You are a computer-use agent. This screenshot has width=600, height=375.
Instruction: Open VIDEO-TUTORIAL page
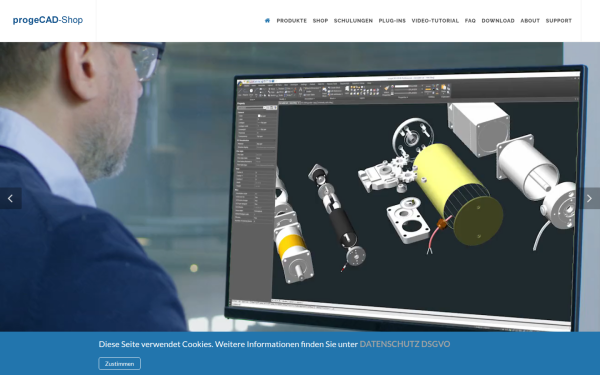[x=435, y=21]
